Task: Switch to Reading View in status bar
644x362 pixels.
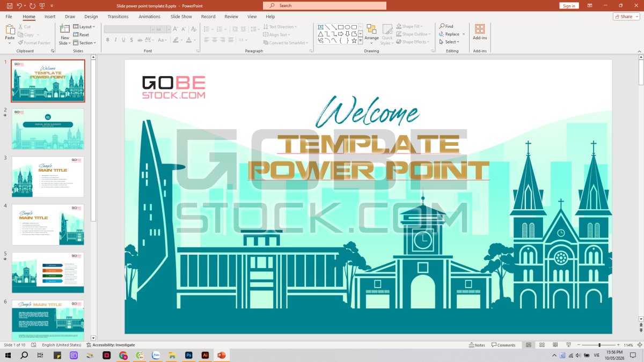Action: [554, 345]
